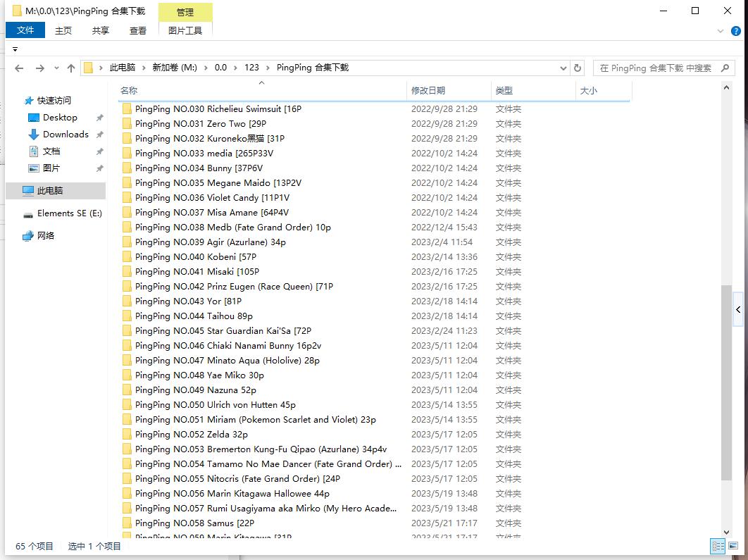This screenshot has width=748, height=560.
Task: Click the 0.0 breadcrumb segment
Action: pos(220,68)
